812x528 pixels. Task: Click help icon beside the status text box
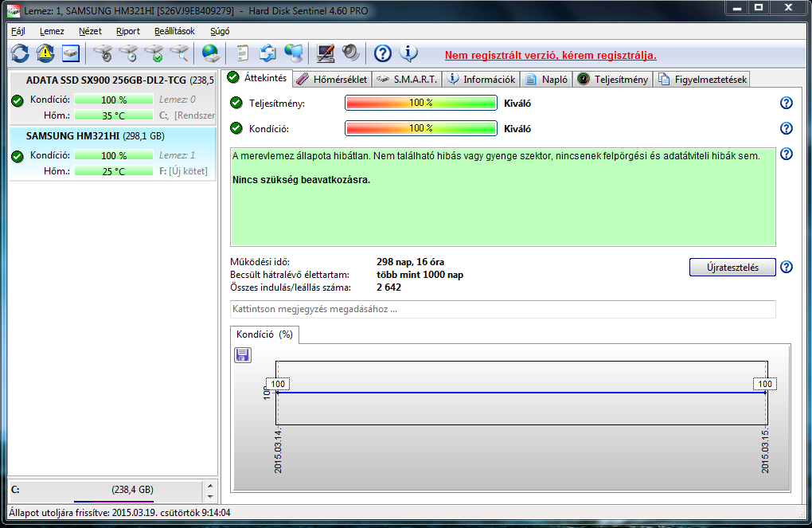tap(786, 154)
